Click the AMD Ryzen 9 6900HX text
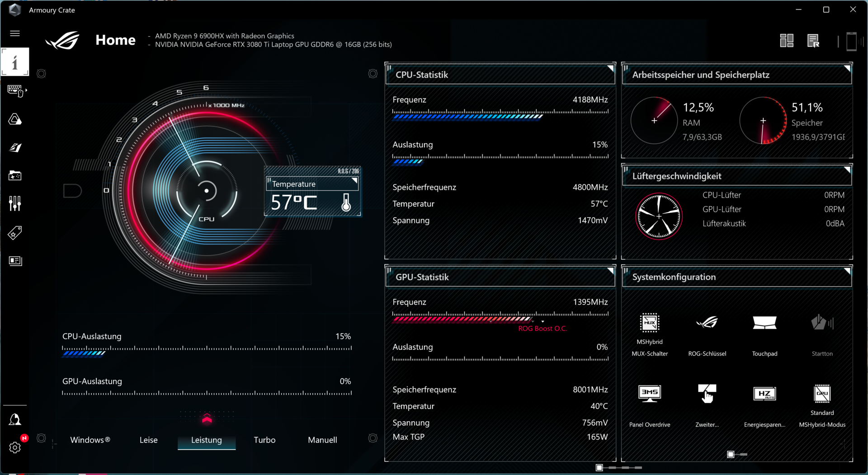Screen dimensions: 868x475 [x=225, y=36]
